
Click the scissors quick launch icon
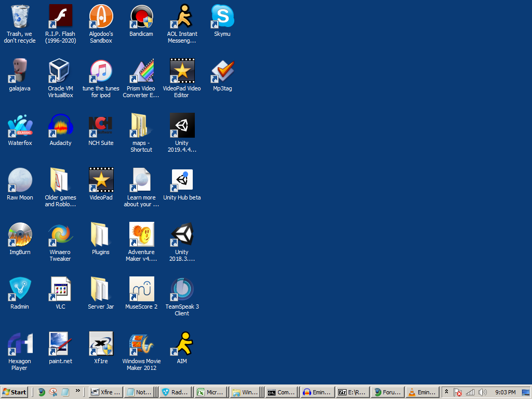pos(54,392)
